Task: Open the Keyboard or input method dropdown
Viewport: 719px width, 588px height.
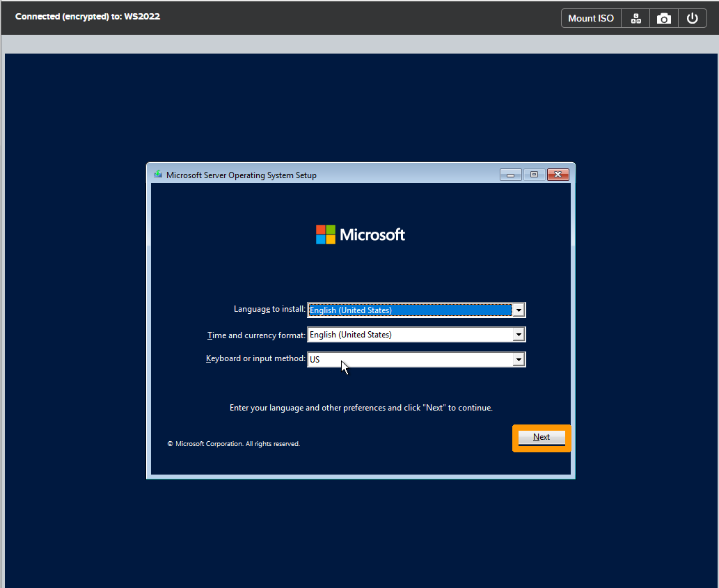Action: coord(519,359)
